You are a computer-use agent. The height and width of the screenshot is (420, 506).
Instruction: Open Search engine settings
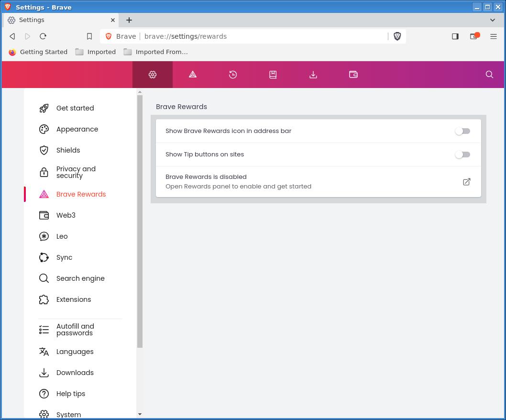pos(80,278)
